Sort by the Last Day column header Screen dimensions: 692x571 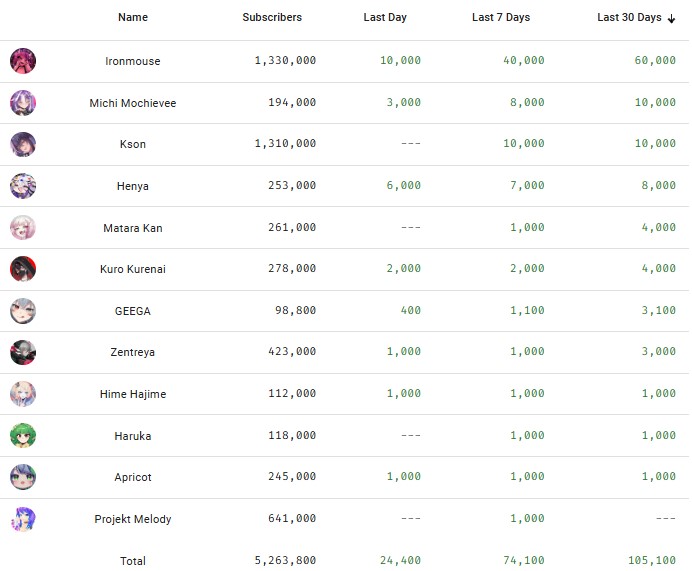(385, 17)
